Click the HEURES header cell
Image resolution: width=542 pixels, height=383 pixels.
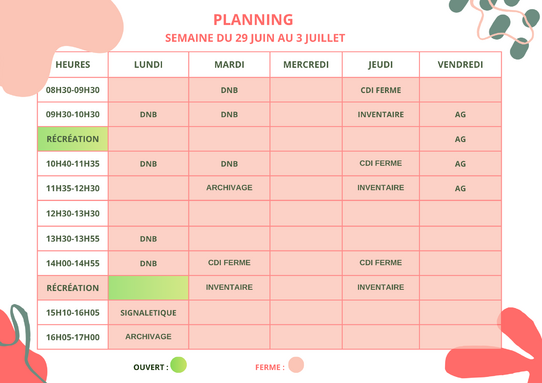tap(73, 65)
